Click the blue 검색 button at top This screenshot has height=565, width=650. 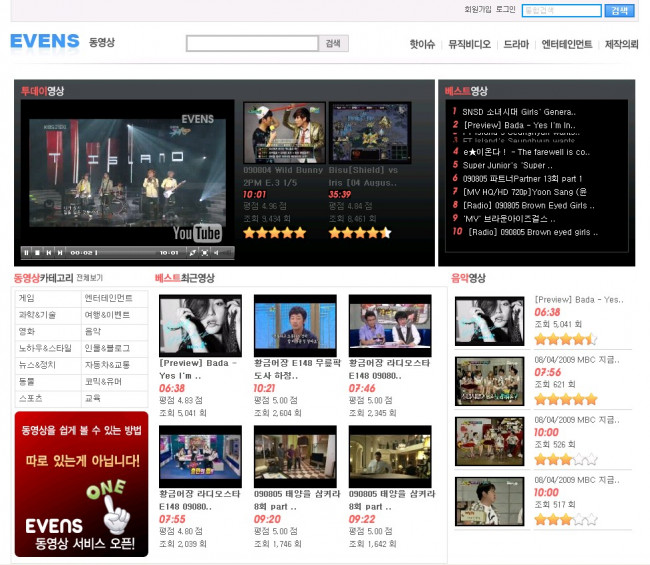619,10
